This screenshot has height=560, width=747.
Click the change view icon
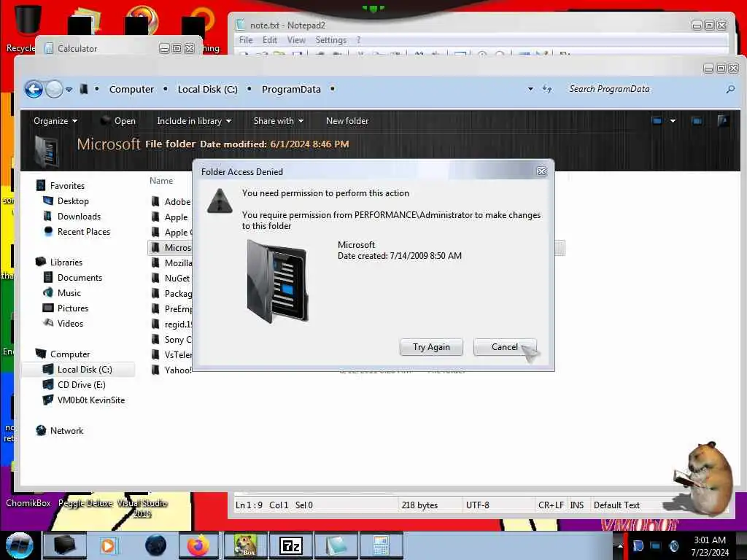(x=657, y=121)
